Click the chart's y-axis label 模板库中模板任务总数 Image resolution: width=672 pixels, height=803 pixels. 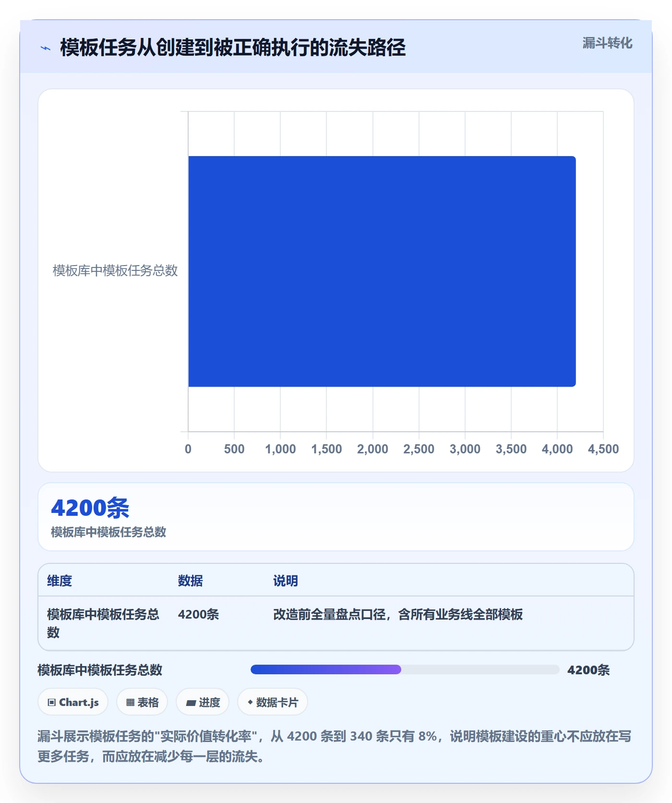tap(115, 271)
